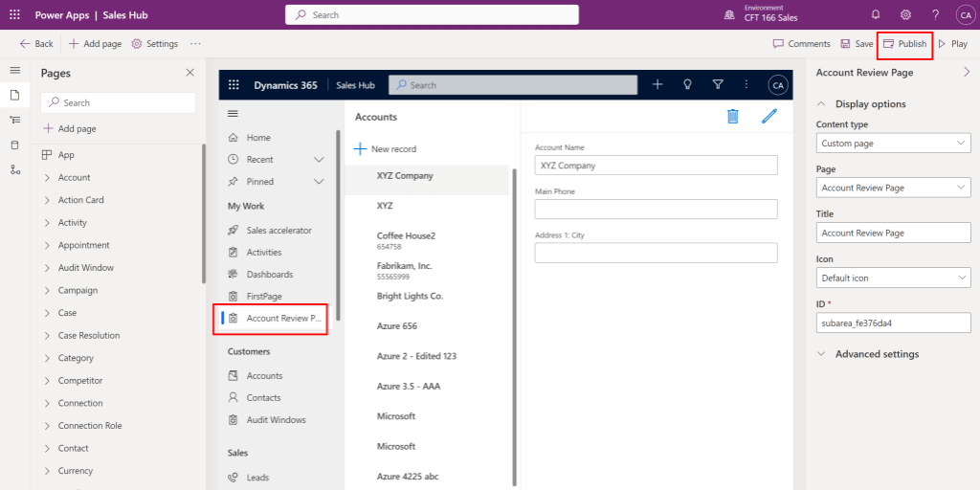Click the lightbulb assistant icon
The height and width of the screenshot is (490, 980).
tap(687, 84)
